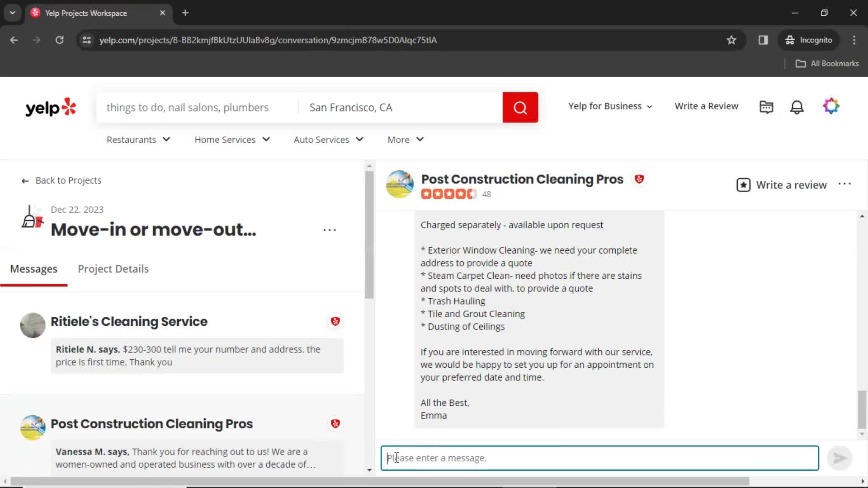The height and width of the screenshot is (488, 868).
Task: Click the Yelp home logo icon
Action: click(x=51, y=107)
